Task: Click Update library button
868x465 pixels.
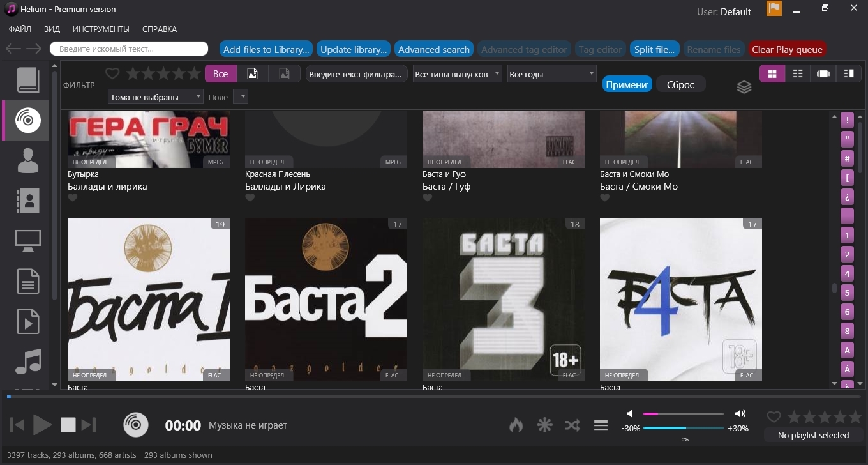Action: (354, 49)
